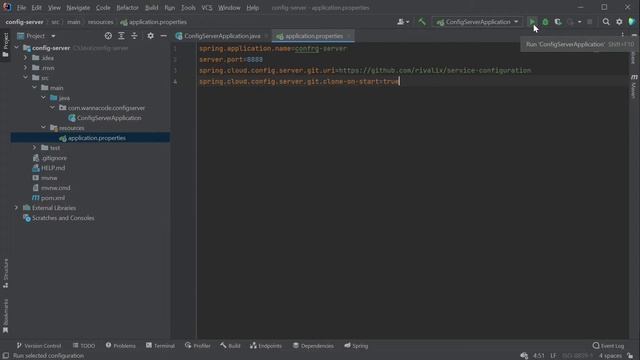Open profiler run options dropdown arrow

tap(580, 22)
